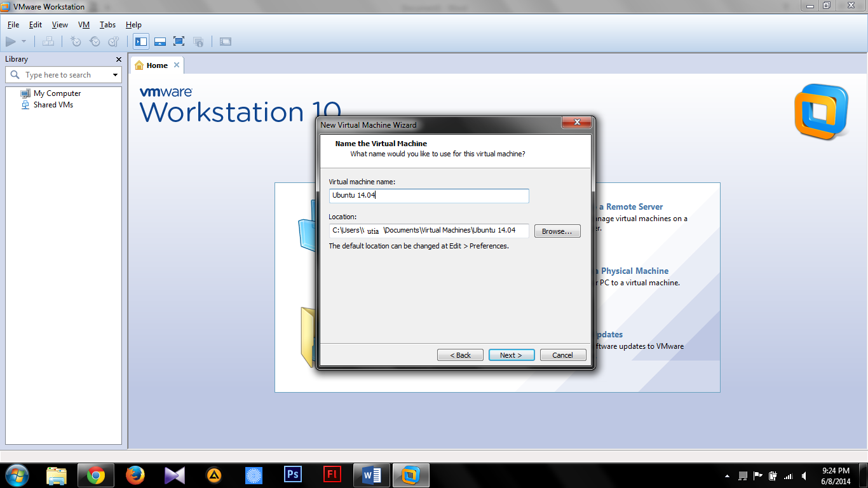This screenshot has height=488, width=868.
Task: Click the magnifier icon in the Library search box
Action: click(x=15, y=75)
